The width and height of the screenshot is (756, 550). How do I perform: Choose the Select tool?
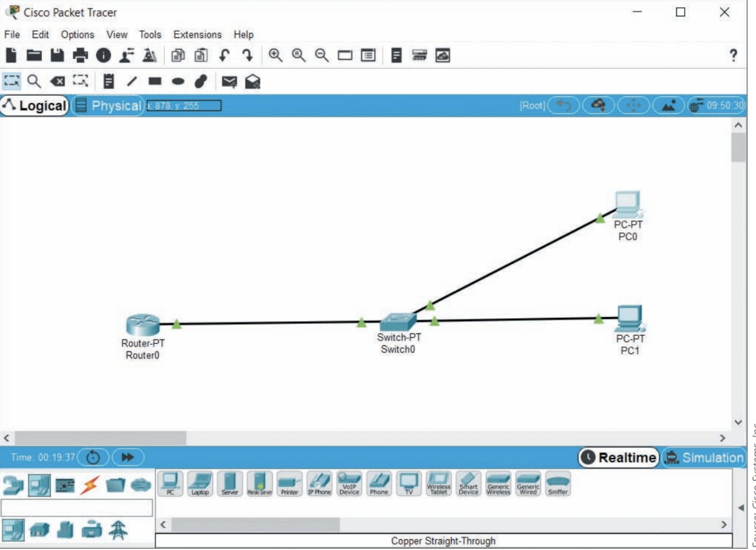point(11,82)
